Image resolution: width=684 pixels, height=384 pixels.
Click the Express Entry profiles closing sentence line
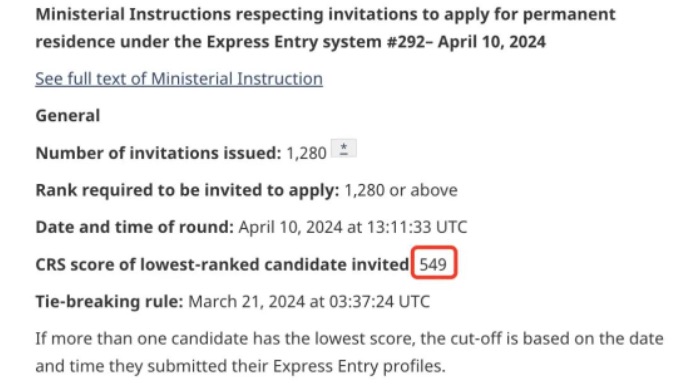pyautogui.click(x=240, y=366)
